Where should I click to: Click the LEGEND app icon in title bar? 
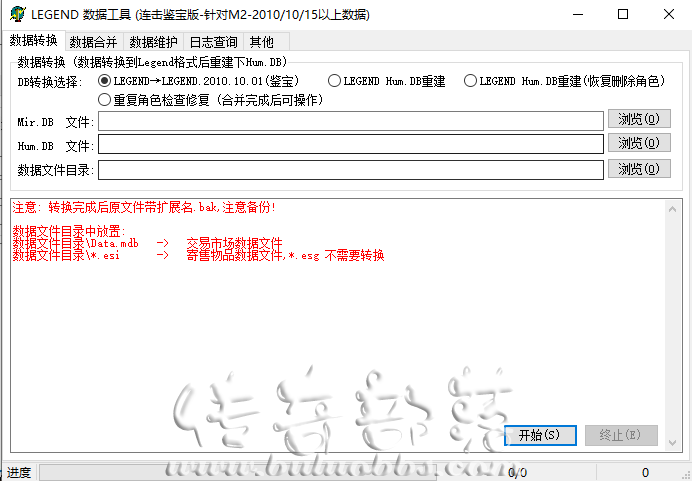[18, 14]
